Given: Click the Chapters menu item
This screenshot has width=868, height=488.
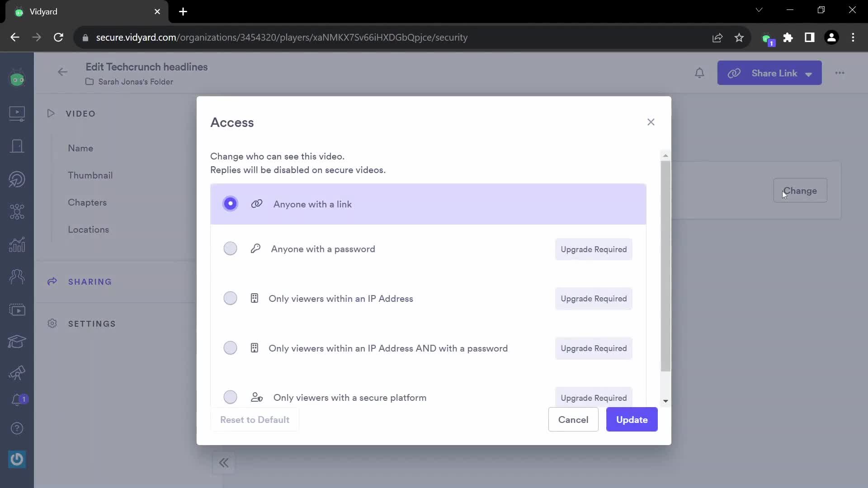Looking at the screenshot, I should click(86, 202).
